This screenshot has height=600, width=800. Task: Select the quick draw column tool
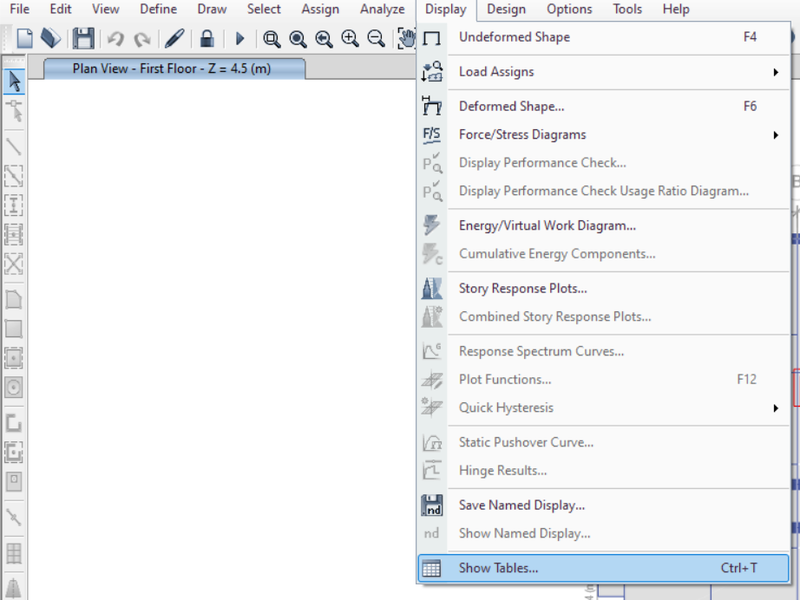tap(14, 205)
